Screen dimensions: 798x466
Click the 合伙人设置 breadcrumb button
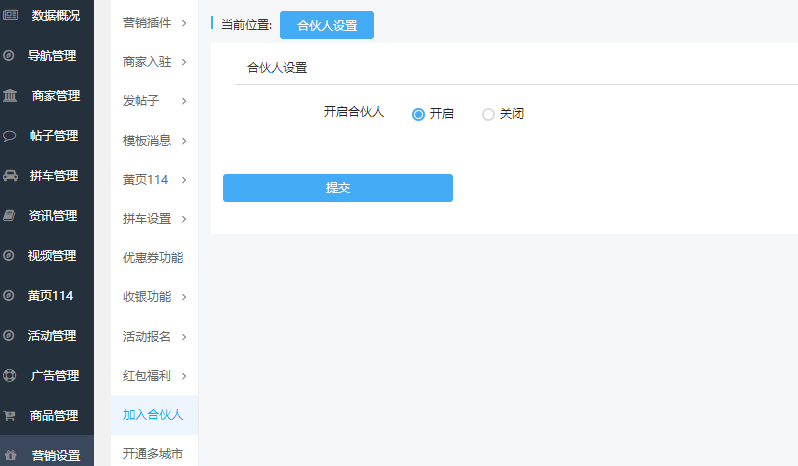coord(327,25)
